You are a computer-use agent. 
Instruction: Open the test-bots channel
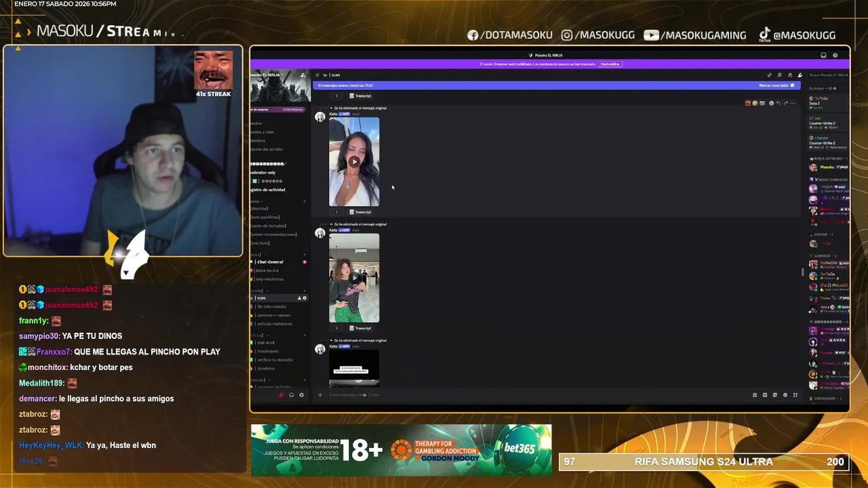(x=260, y=243)
